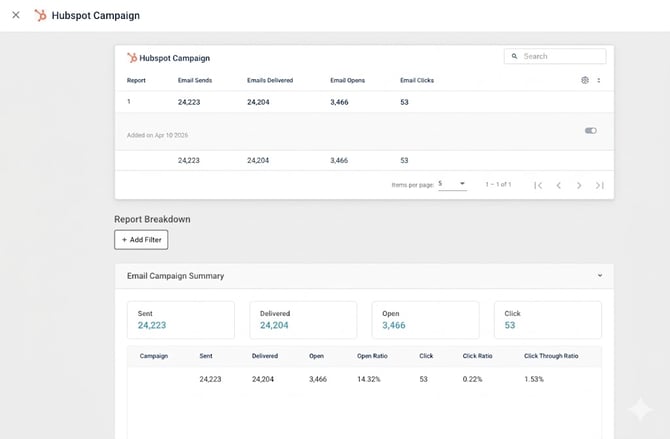Click the HubSpot logo in the top header

[x=40, y=15]
